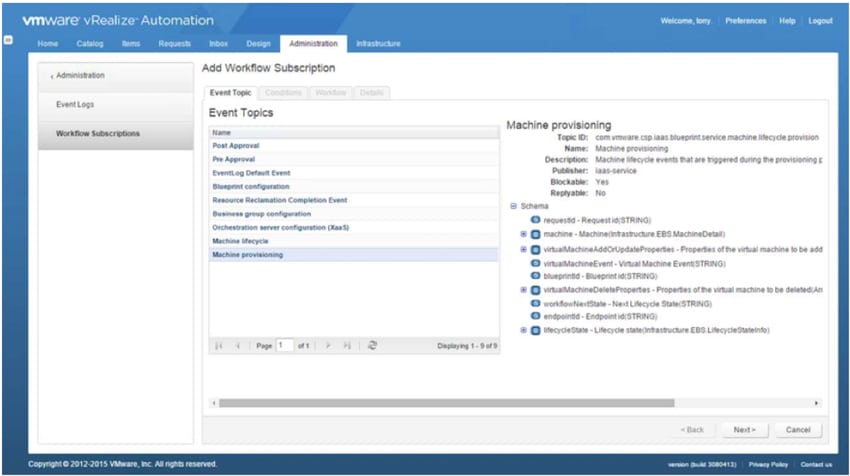
Task: Open the Infrastructure tab
Action: 378,43
